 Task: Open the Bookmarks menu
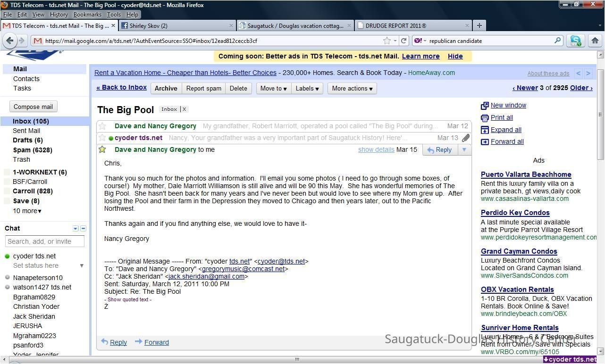87,15
